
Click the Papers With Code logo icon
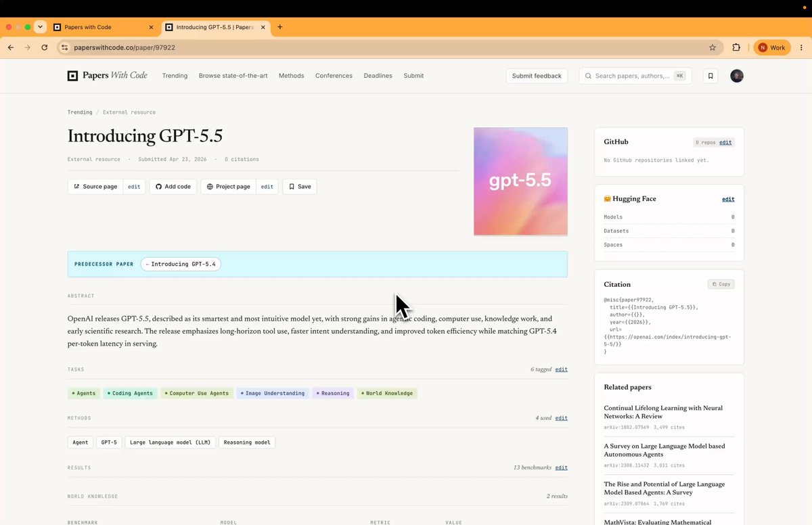pyautogui.click(x=72, y=76)
